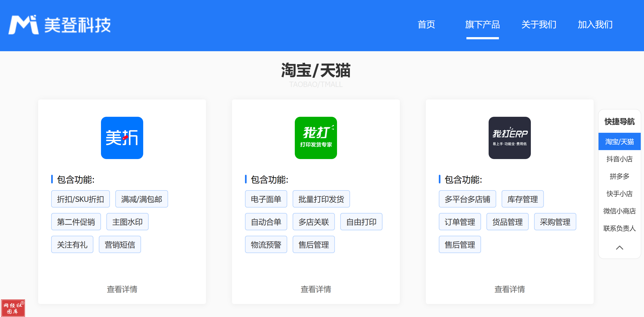Click the 主图水印 feature tag
644x317 pixels.
tap(128, 222)
